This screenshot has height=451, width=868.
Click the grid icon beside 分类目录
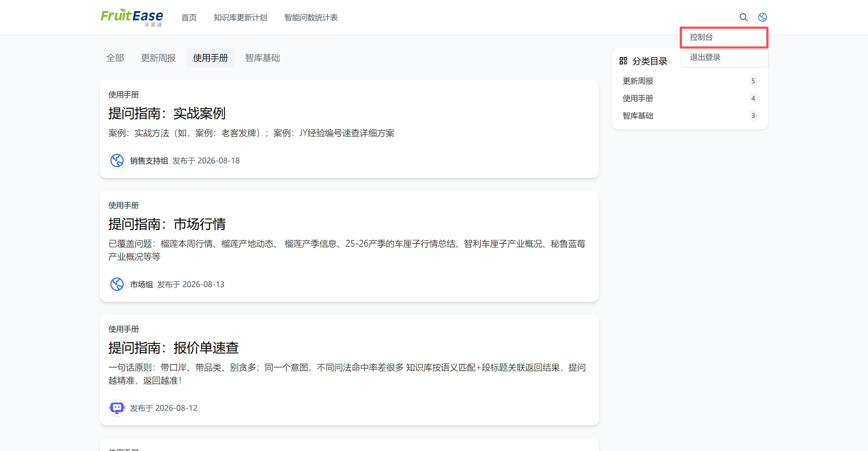pyautogui.click(x=623, y=61)
